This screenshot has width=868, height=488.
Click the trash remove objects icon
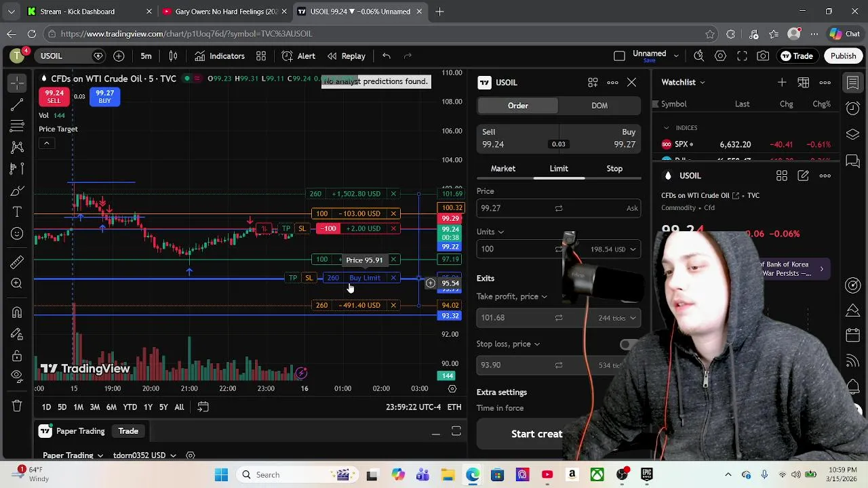pos(17,406)
